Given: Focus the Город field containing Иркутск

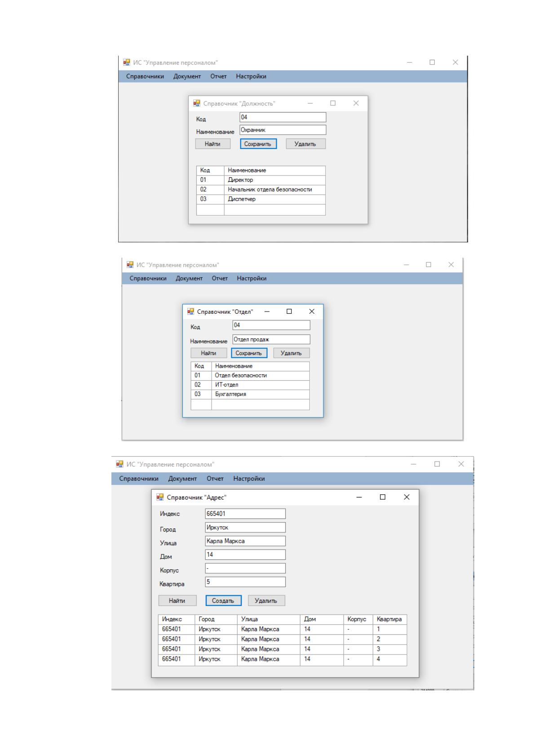Looking at the screenshot, I should pyautogui.click(x=245, y=527).
